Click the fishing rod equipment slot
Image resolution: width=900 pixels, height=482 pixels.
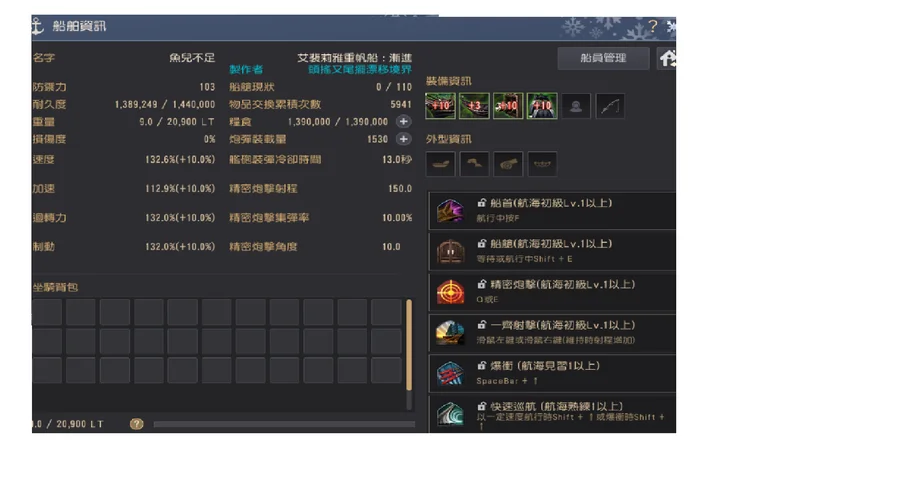pos(610,106)
